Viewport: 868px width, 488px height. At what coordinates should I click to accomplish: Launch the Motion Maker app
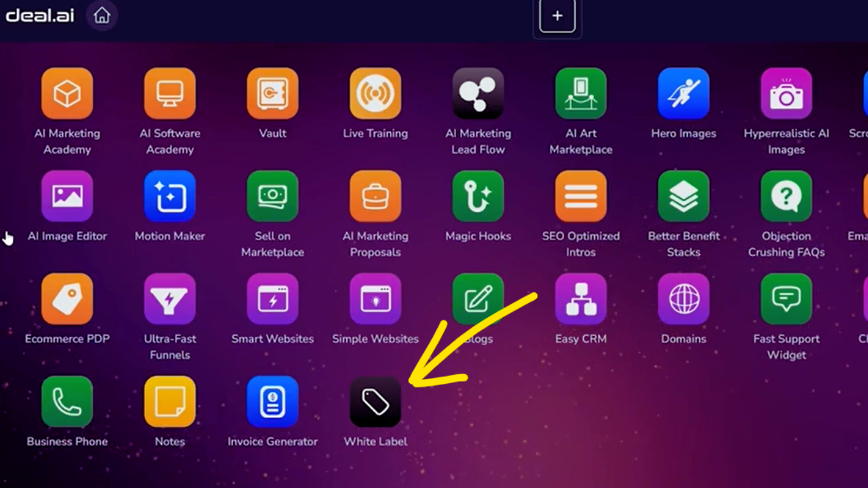click(170, 196)
